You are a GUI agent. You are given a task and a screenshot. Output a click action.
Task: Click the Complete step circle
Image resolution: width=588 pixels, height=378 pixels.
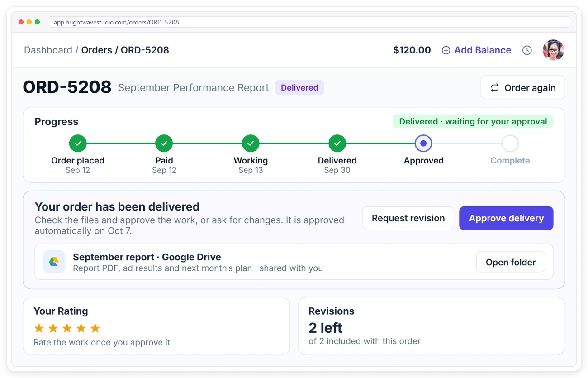click(x=510, y=144)
